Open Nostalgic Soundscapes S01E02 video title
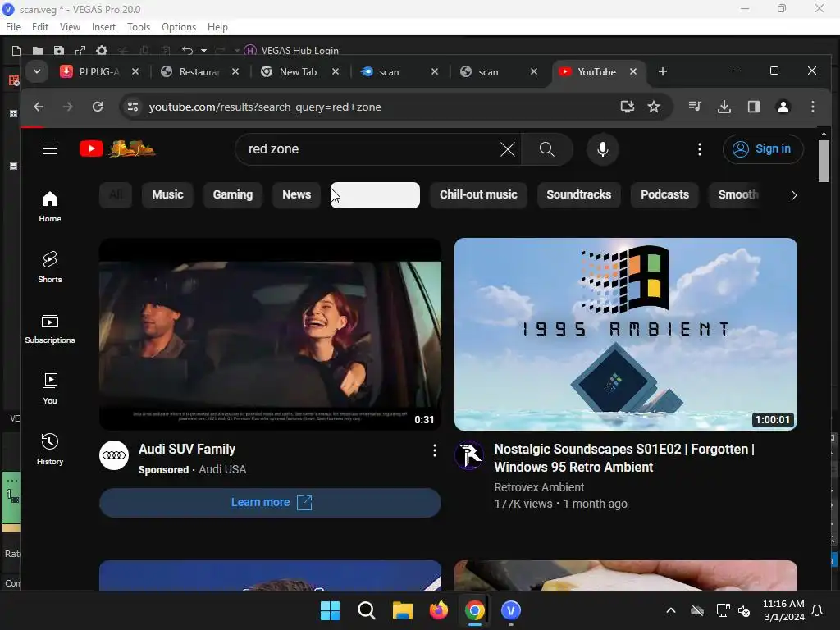Viewport: 840px width, 630px height. tap(624, 458)
